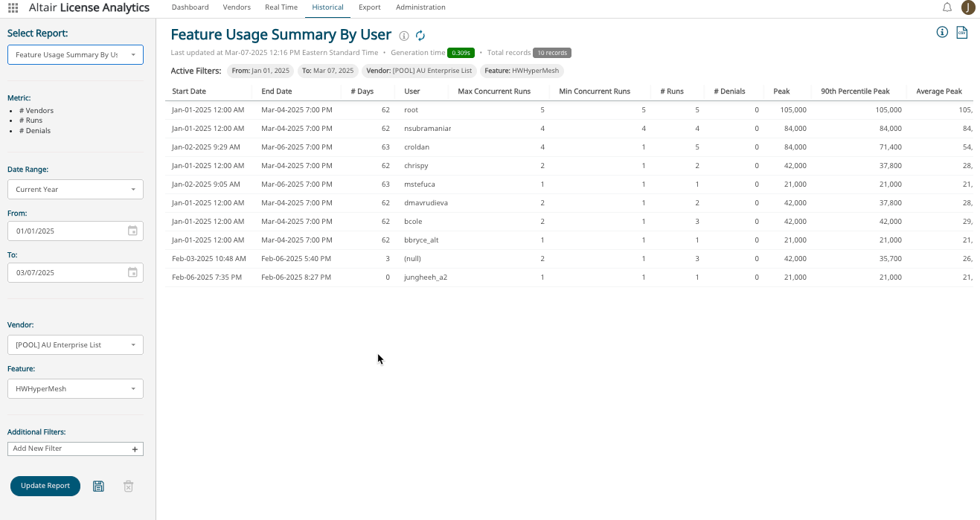Save the report configuration

pyautogui.click(x=98, y=486)
